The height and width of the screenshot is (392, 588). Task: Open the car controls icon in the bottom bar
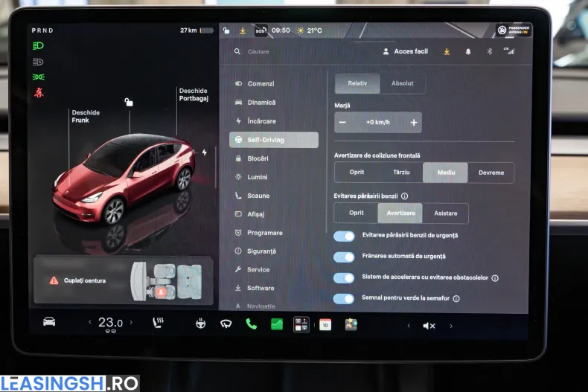coord(49,321)
